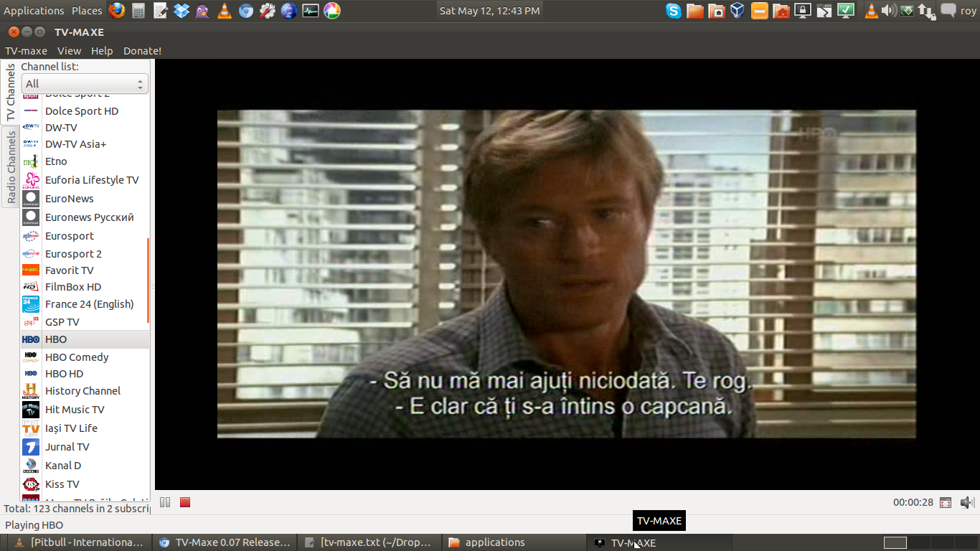This screenshot has width=980, height=551.
Task: Launch Picasa from the panel
Action: click(332, 11)
